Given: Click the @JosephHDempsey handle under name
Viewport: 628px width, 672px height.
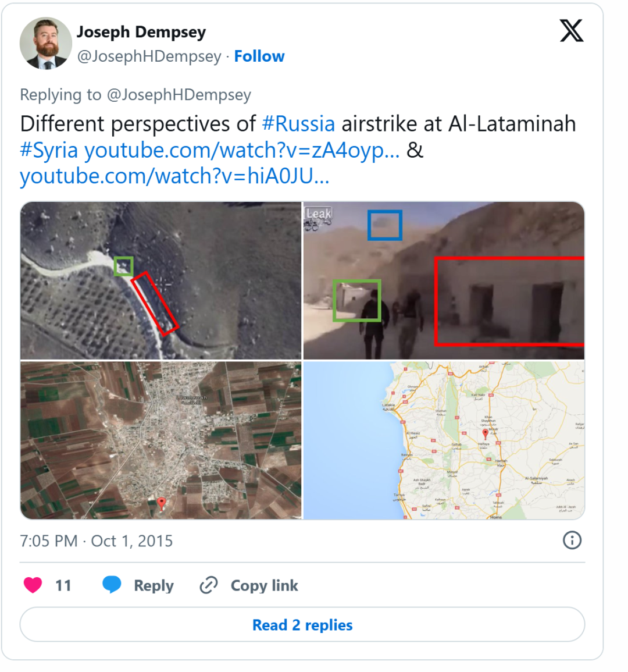Looking at the screenshot, I should click(149, 56).
